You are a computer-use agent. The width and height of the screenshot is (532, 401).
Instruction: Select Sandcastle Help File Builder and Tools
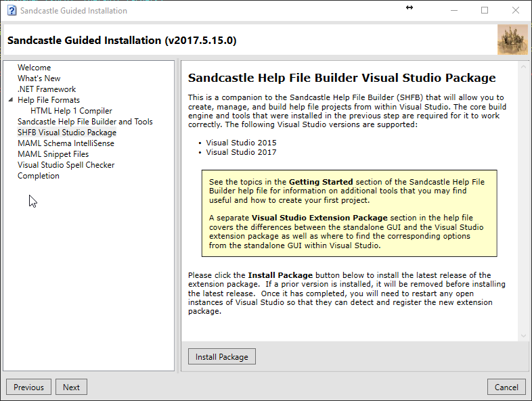(x=85, y=122)
